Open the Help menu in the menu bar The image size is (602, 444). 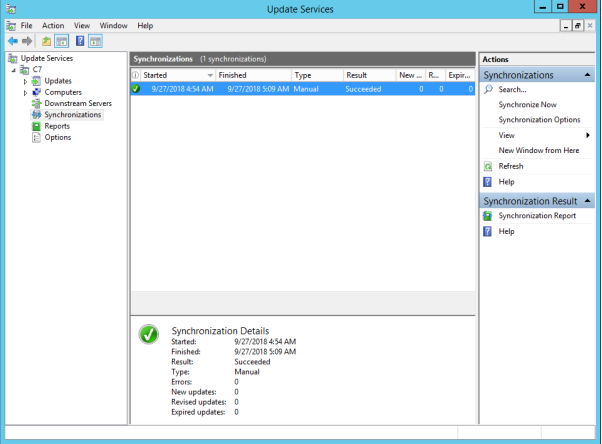click(145, 26)
